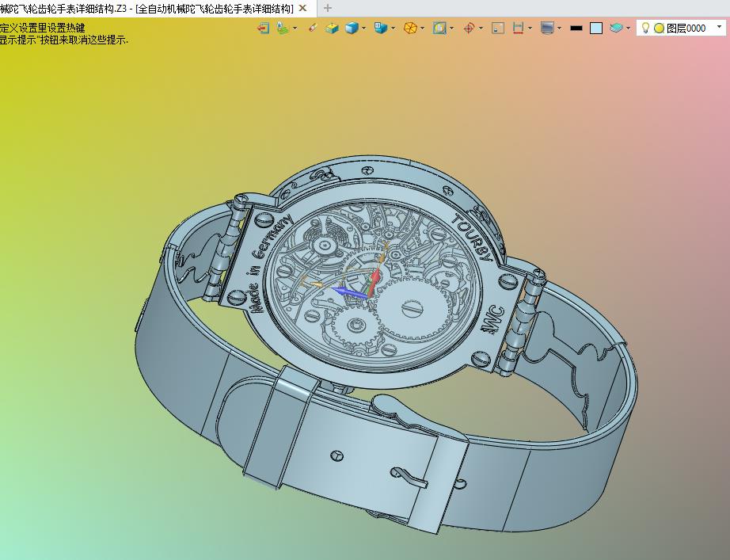
Task: Expand the red crosshair dropdown arrow
Action: (481, 29)
